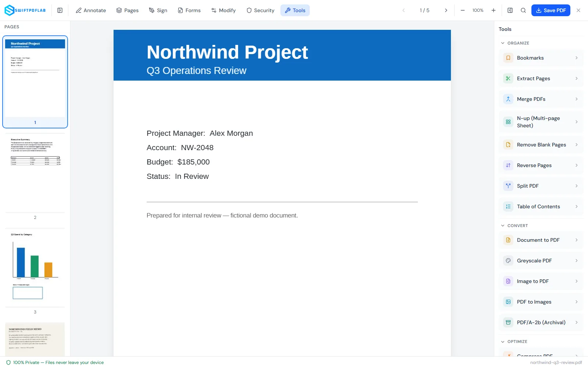Click the Remove Blank Pages icon
This screenshot has width=588, height=368.
coord(508,145)
